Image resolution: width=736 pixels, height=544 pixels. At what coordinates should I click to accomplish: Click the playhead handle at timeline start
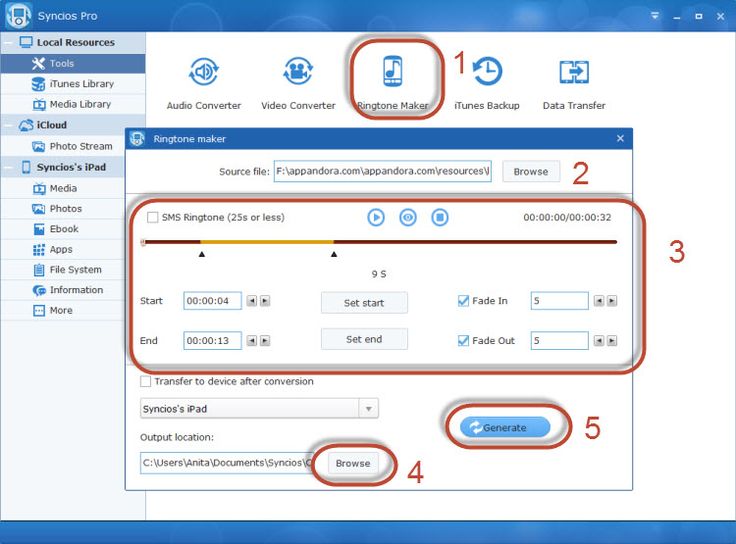pyautogui.click(x=143, y=242)
